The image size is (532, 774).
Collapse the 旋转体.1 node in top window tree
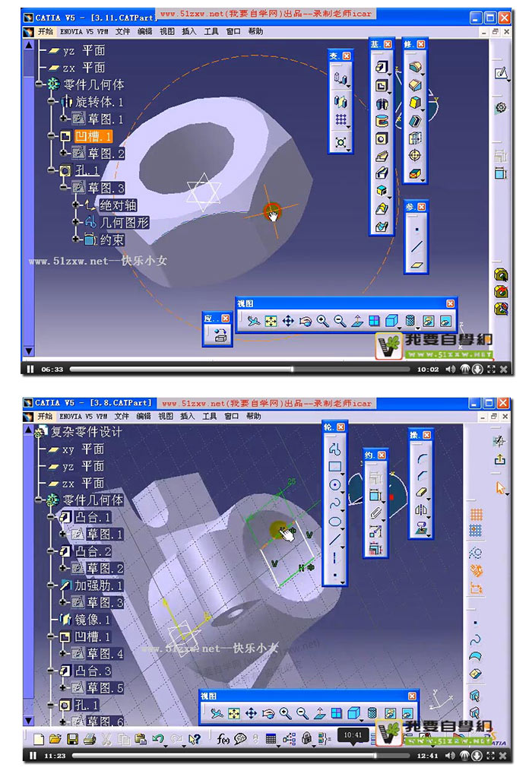(x=52, y=102)
